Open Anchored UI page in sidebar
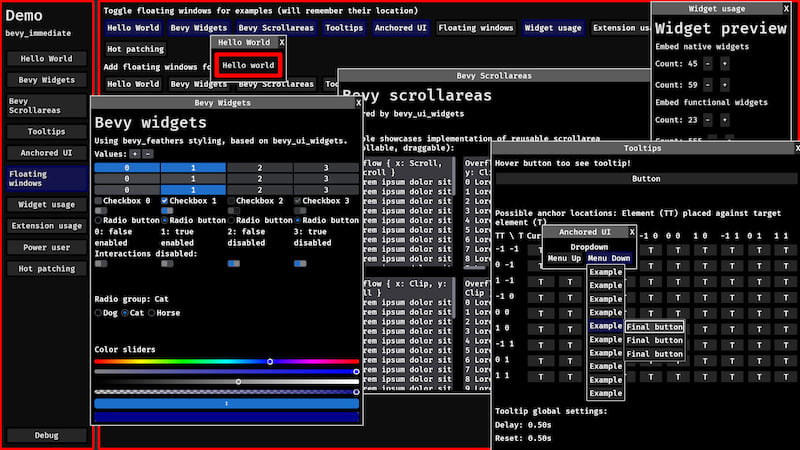Image resolution: width=800 pixels, height=450 pixels. pos(46,153)
